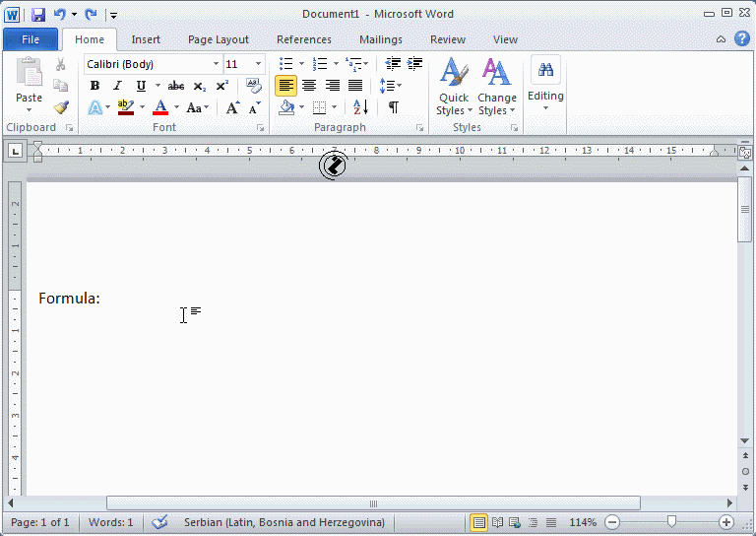Viewport: 756px width, 536px height.
Task: Click the Quick Styles button
Action: [453, 87]
